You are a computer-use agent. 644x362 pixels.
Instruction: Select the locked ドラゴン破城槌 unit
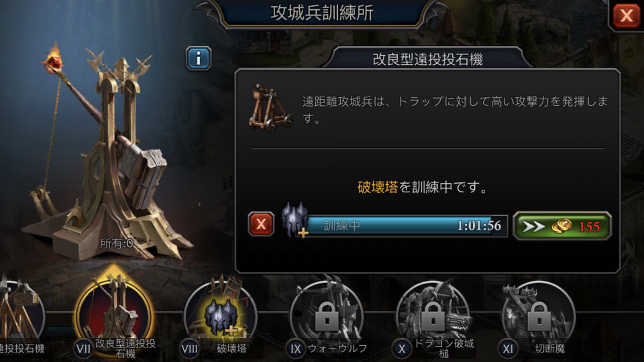tap(433, 316)
